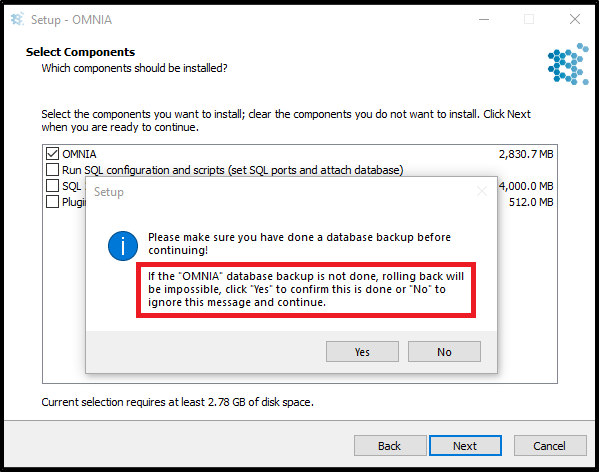Click the maximize button of Setup window

(529, 19)
